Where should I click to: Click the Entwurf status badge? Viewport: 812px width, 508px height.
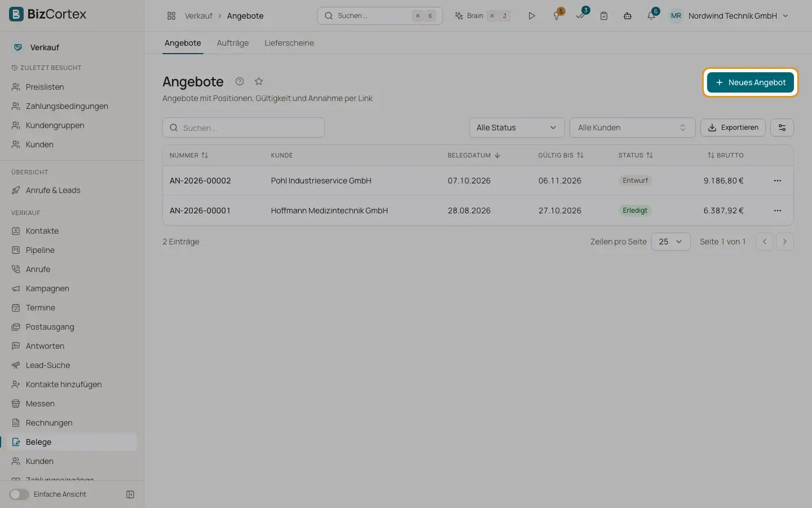tap(636, 181)
